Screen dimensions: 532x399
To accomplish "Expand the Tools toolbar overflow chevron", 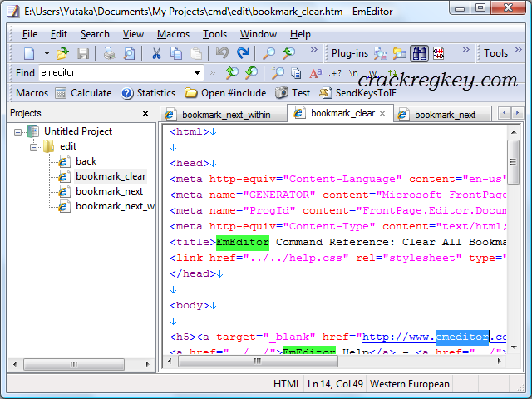I will (519, 50).
